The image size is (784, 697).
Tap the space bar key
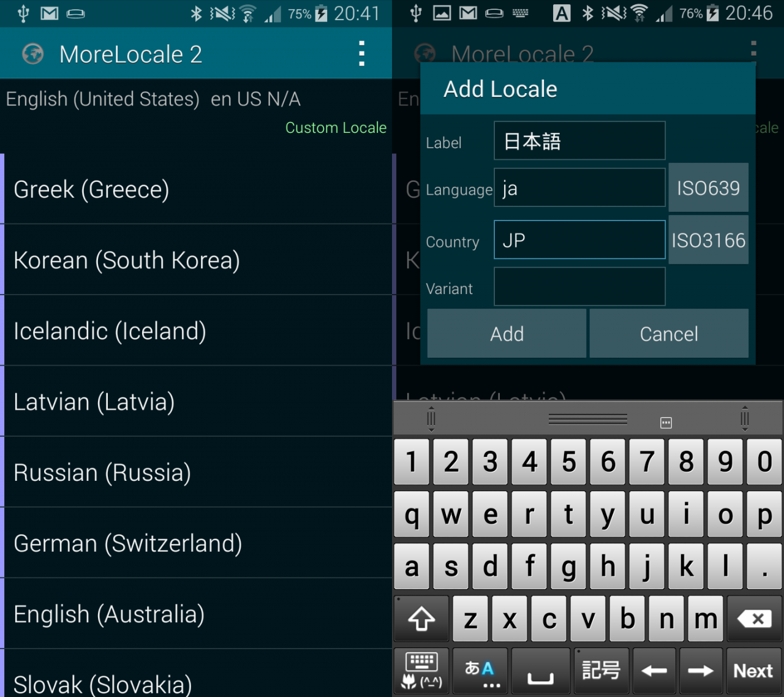[540, 671]
